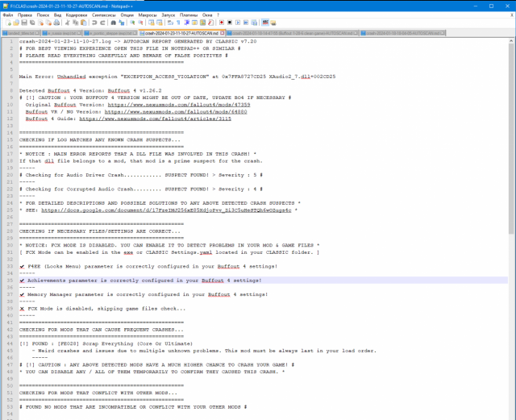Open the Макросы menu
The width and height of the screenshot is (516, 420).
(x=148, y=15)
